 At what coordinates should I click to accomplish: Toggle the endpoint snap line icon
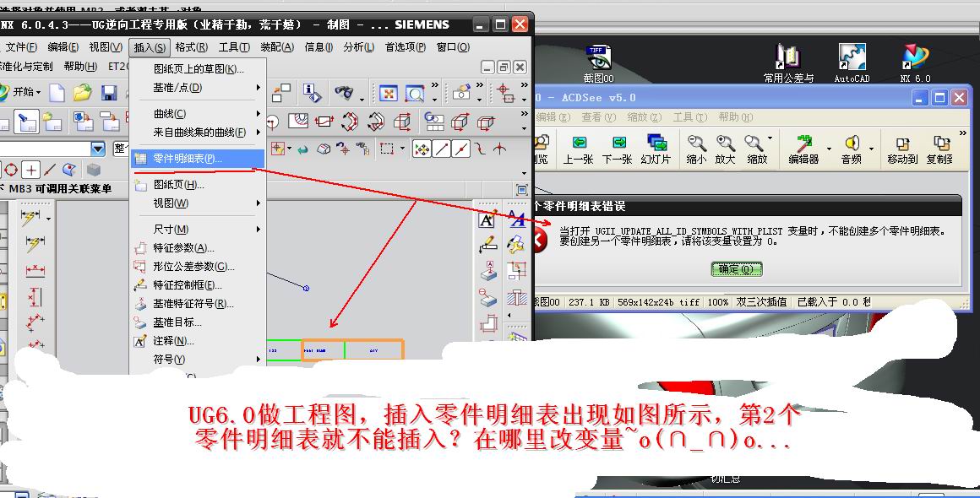click(x=442, y=149)
